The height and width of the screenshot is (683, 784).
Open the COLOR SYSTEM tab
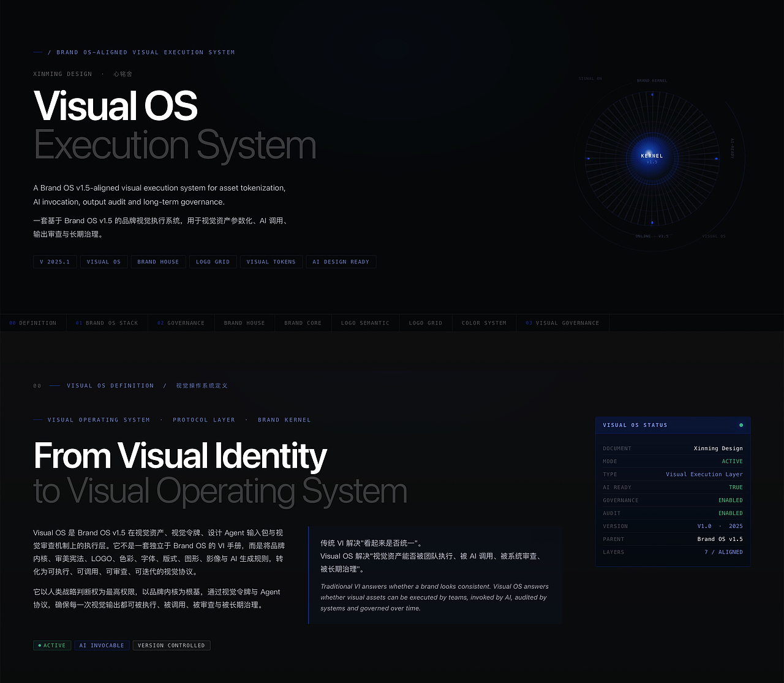click(484, 323)
